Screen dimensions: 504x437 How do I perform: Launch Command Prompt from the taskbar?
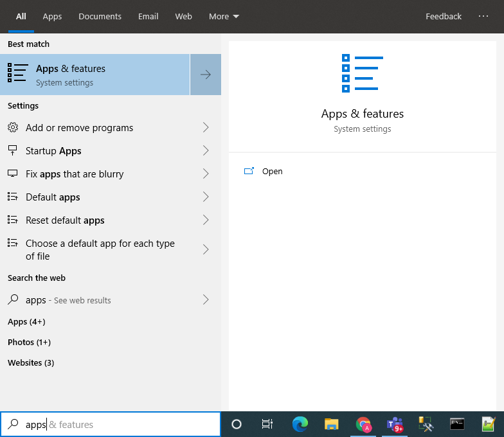(x=457, y=424)
